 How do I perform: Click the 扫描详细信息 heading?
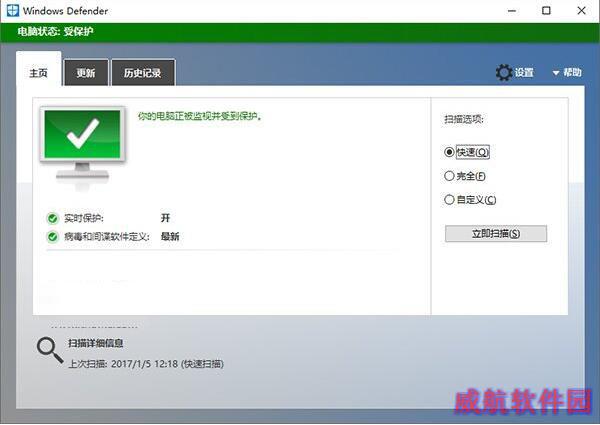[x=96, y=343]
